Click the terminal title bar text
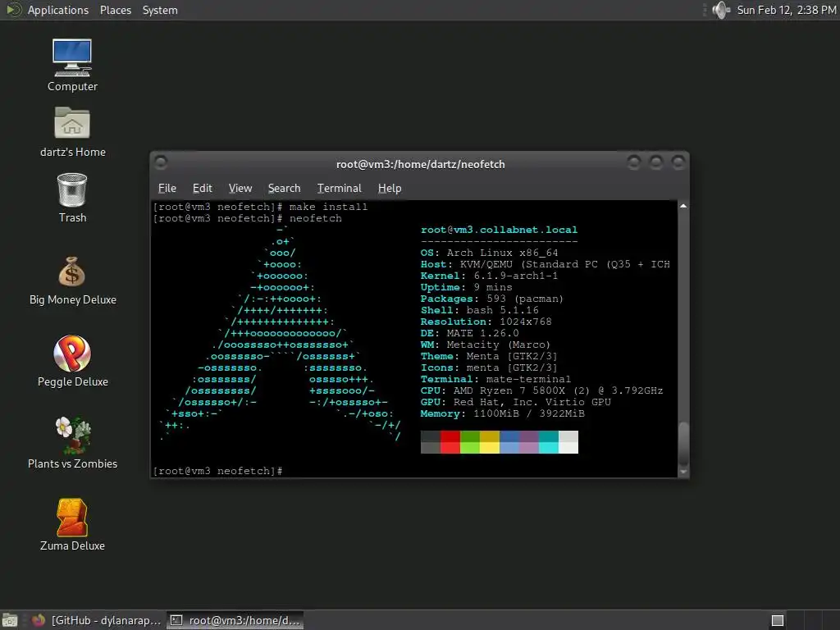Viewport: 840px width, 630px height. [421, 164]
